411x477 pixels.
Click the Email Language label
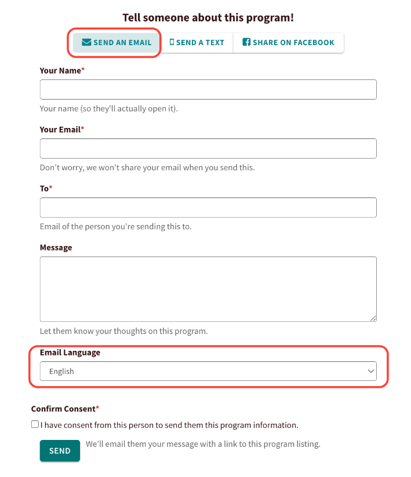coord(70,353)
